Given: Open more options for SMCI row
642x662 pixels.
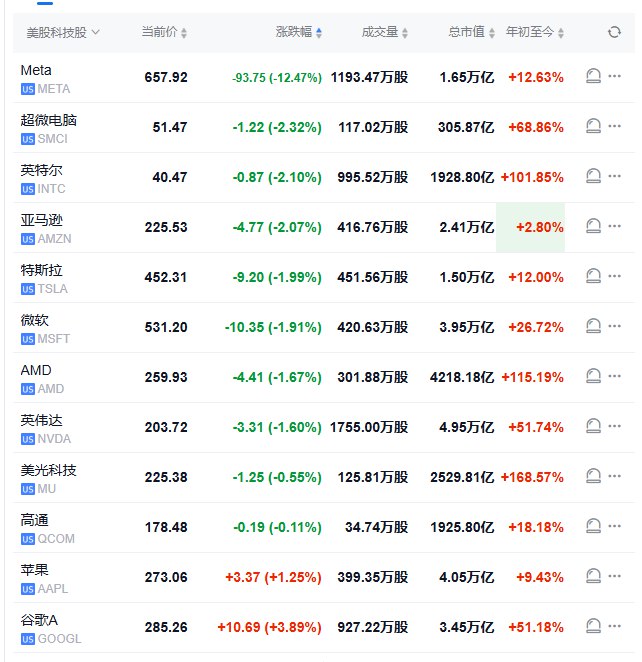Looking at the screenshot, I should tap(614, 126).
